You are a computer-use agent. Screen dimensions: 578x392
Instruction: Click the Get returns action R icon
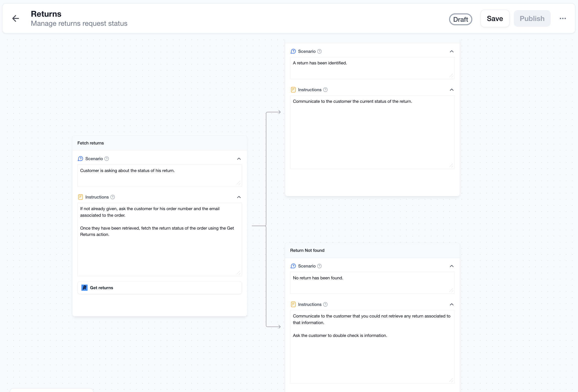[84, 288]
